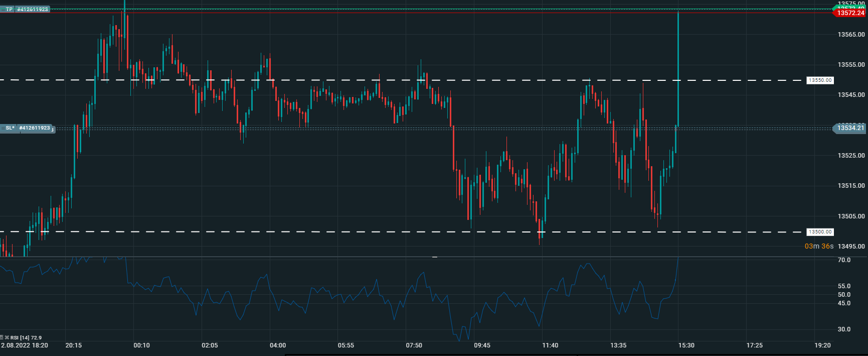
Task: Click the 13534.21 stop-loss price tag
Action: 850,128
